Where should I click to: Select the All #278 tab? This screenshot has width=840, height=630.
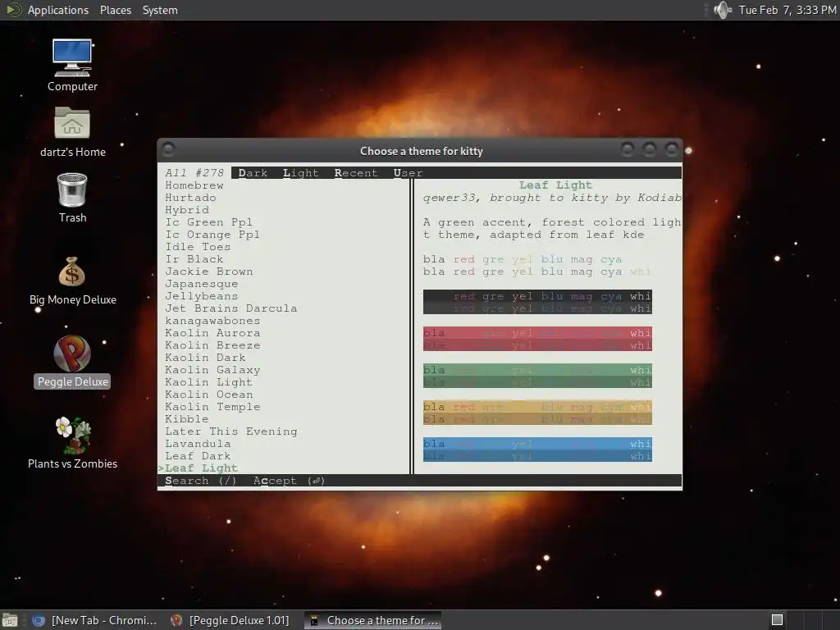(x=194, y=173)
